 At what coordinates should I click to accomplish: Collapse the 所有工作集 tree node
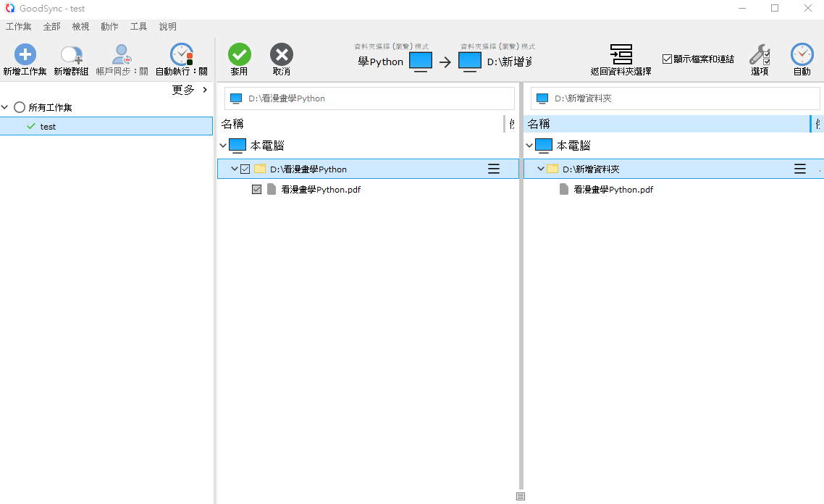tap(6, 108)
